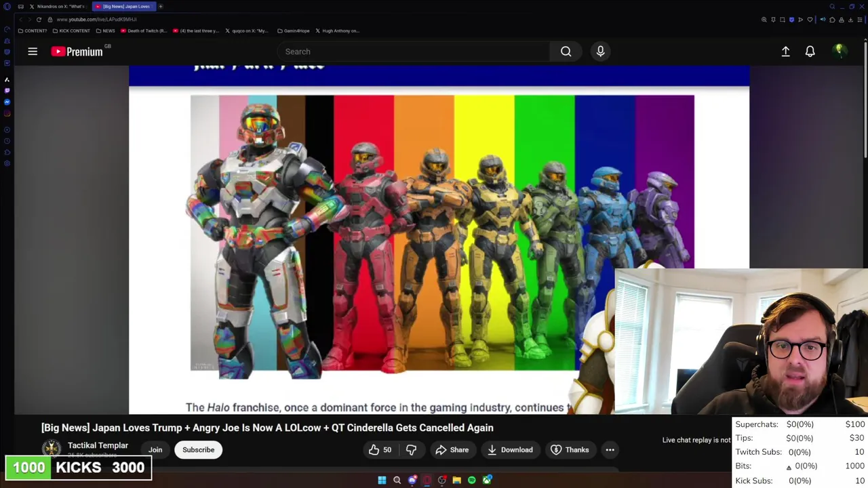Start voice search with microphone

(x=600, y=52)
